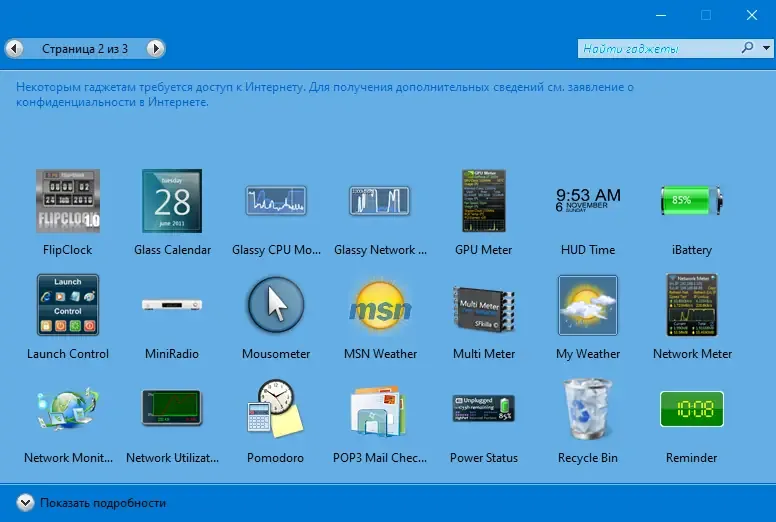Click the iBattery green battery icon
Screen dimensions: 776x522
click(691, 200)
